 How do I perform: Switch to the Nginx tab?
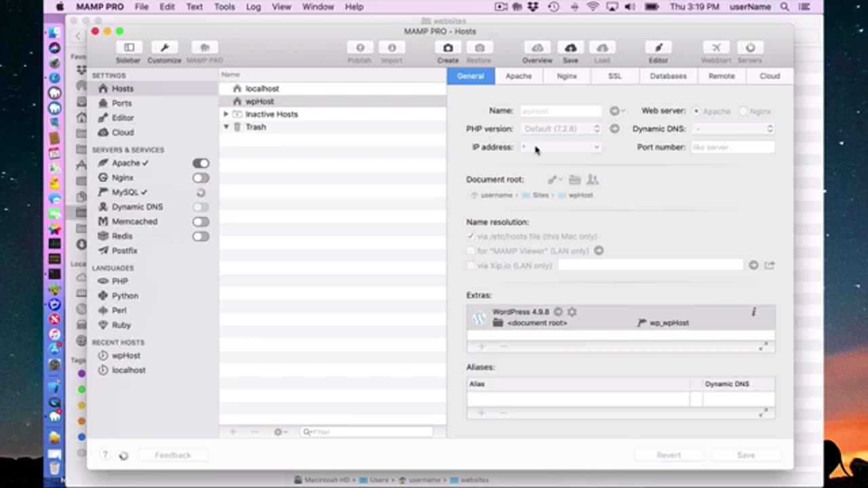coord(567,76)
